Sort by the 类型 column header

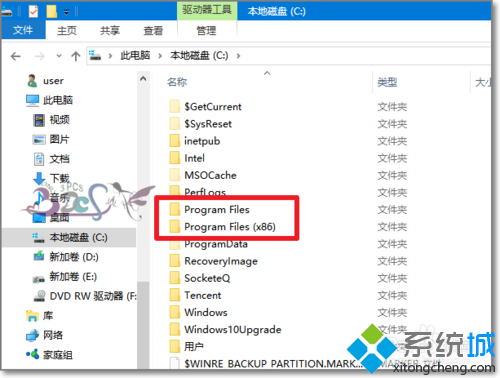[x=387, y=82]
